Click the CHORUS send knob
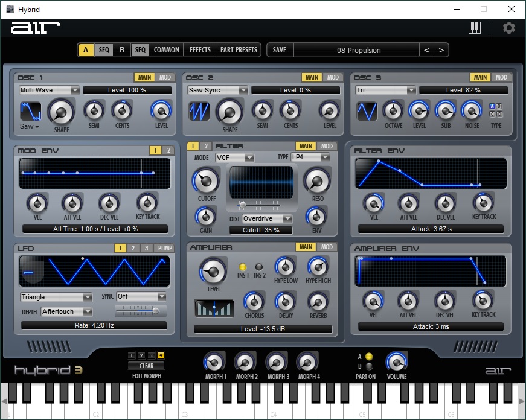The height and width of the screenshot is (420, 526). 254,302
